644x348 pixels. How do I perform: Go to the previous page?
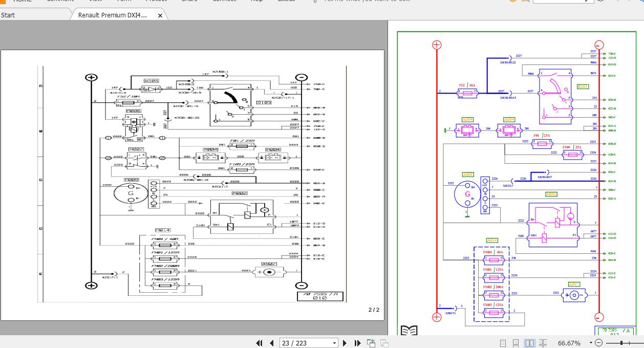272,343
